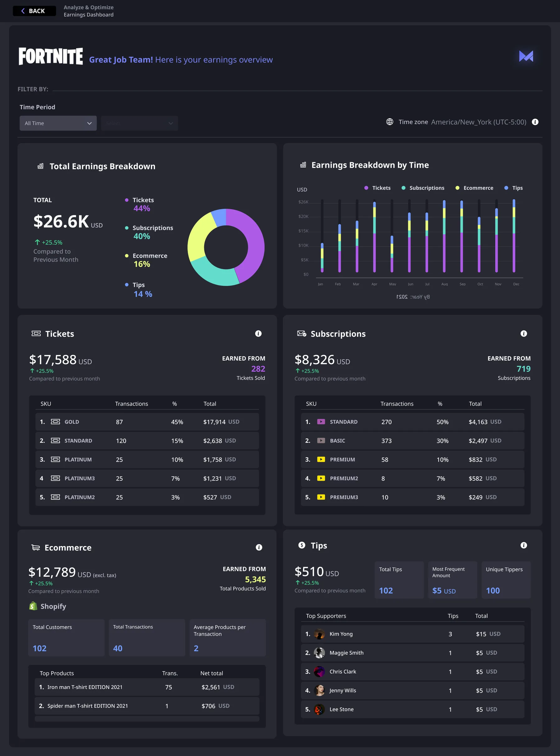560x756 pixels.
Task: Click the Earnings Breakdown by Time chart icon
Action: (303, 165)
